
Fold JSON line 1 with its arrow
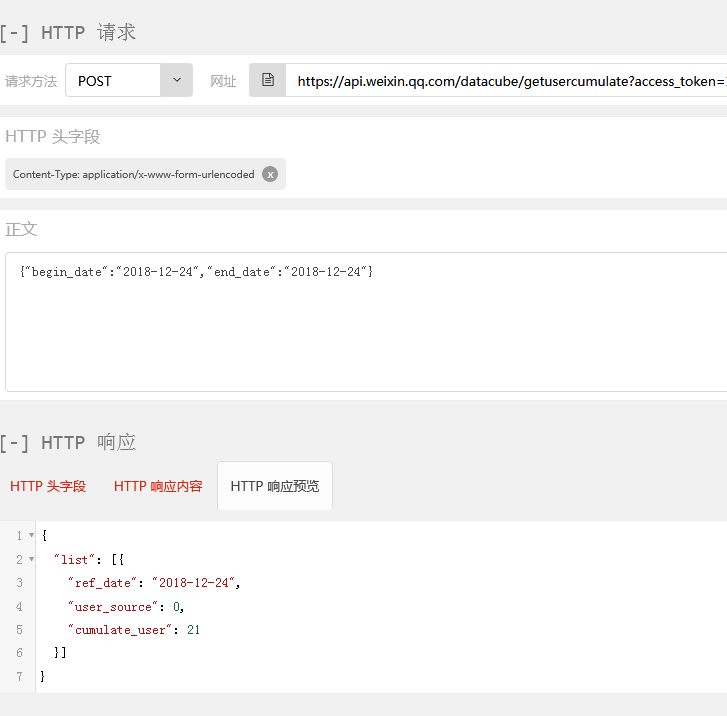pos(32,535)
